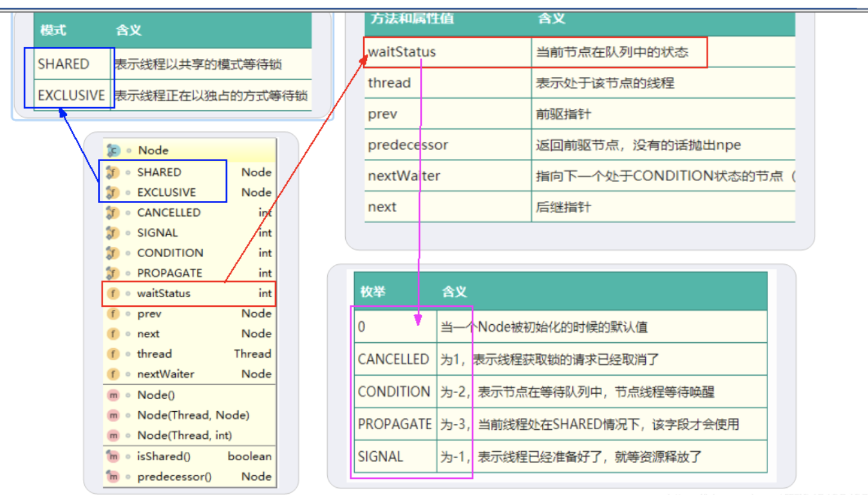Image resolution: width=868 pixels, height=495 pixels.
Task: Click the field icon next to CANCELLED
Action: 113,213
